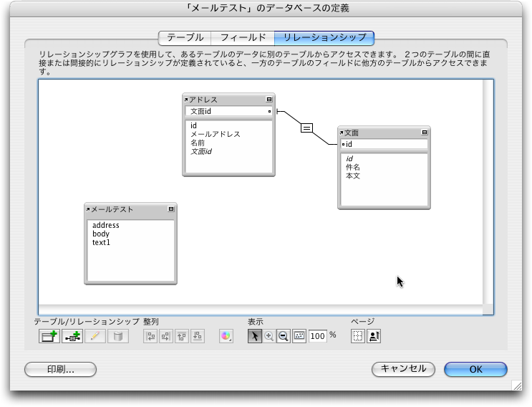Click the arrow on メールテスト table header
Image resolution: width=532 pixels, height=407 pixels.
[88, 209]
